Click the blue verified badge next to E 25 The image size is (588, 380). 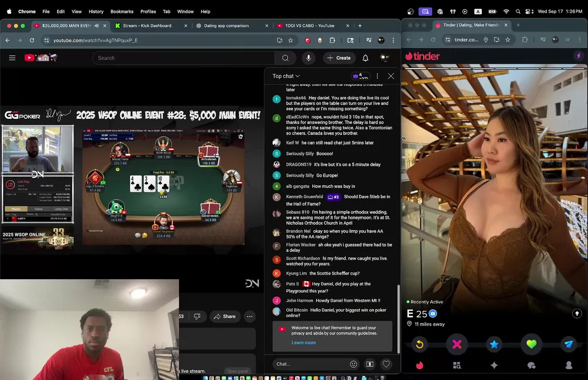pos(433,313)
